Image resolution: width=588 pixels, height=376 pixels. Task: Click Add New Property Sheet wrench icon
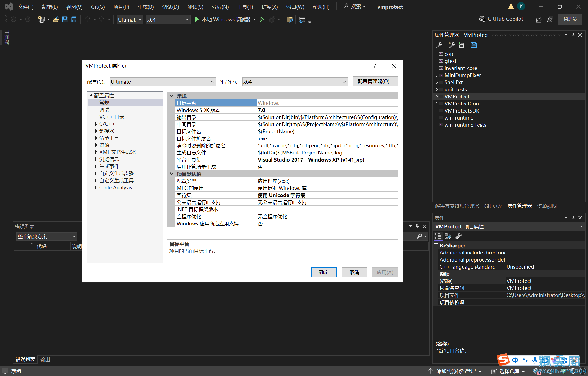452,45
